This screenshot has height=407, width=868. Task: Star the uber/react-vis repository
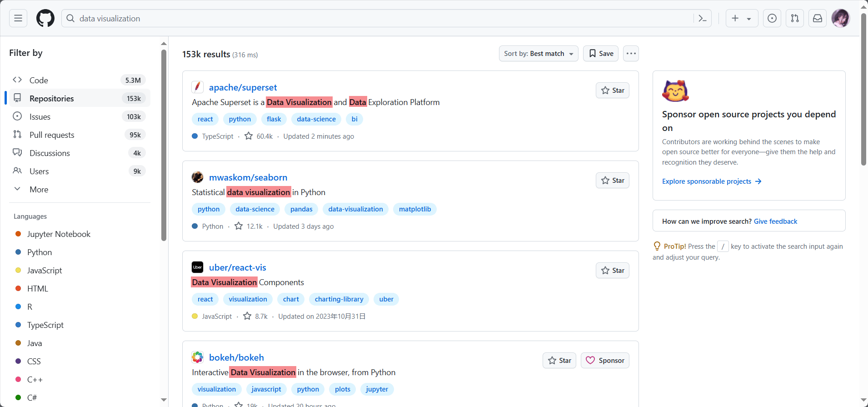tap(612, 271)
